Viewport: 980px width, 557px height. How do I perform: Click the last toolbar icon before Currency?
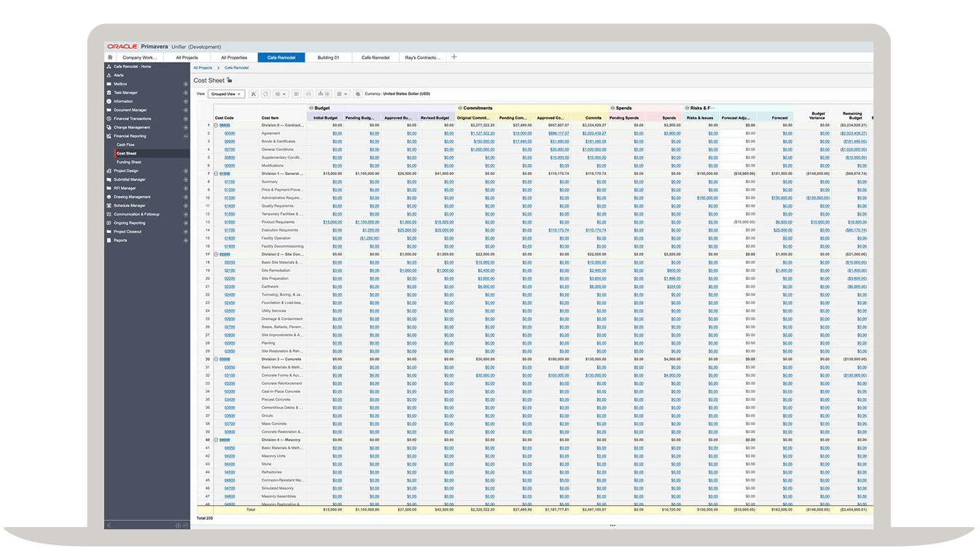coord(357,94)
